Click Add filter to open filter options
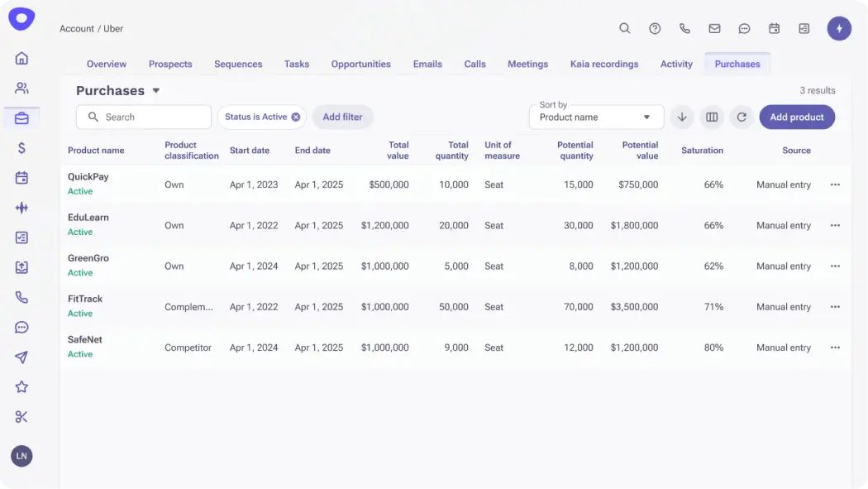Viewport: 868px width, 489px height. pos(342,117)
